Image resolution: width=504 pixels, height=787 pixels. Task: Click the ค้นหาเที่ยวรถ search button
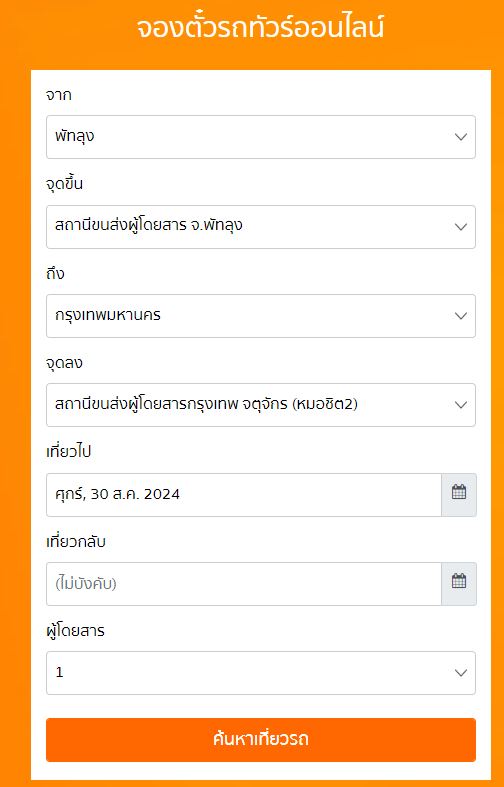(x=261, y=740)
